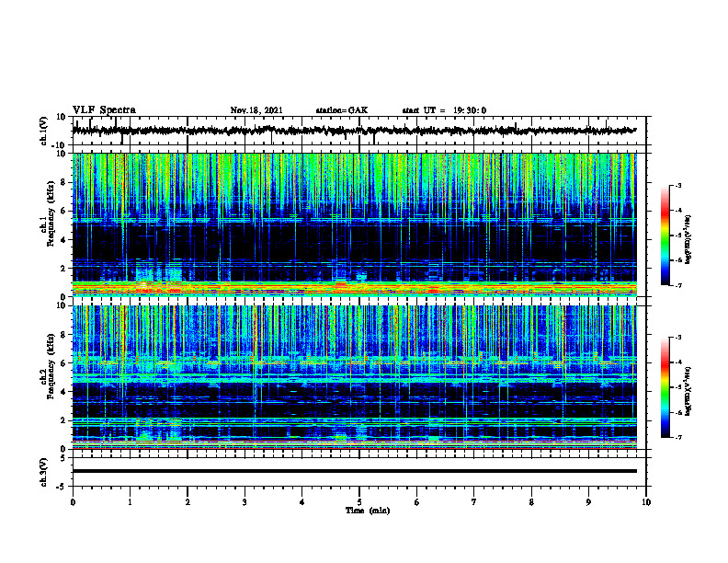Click the time axis tick label '2'

coord(188,502)
